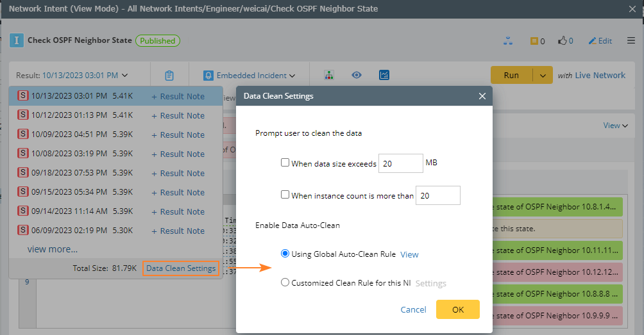Select 'Using Global Auto-Clean Rule' option
The image size is (644, 335).
point(285,254)
